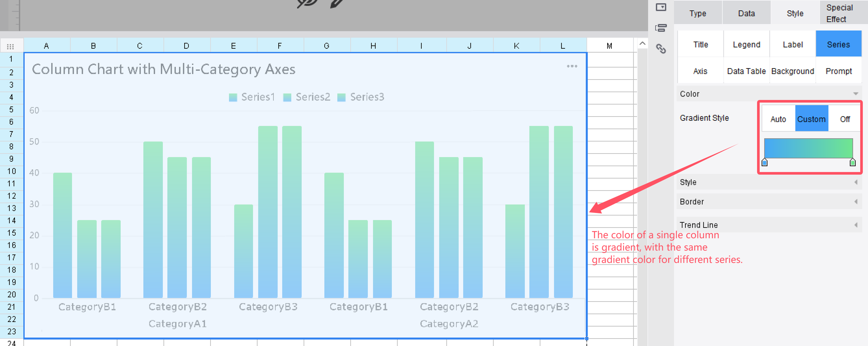This screenshot has height=346, width=868.
Task: Click the 'CategoryA1' axis label
Action: (x=177, y=324)
